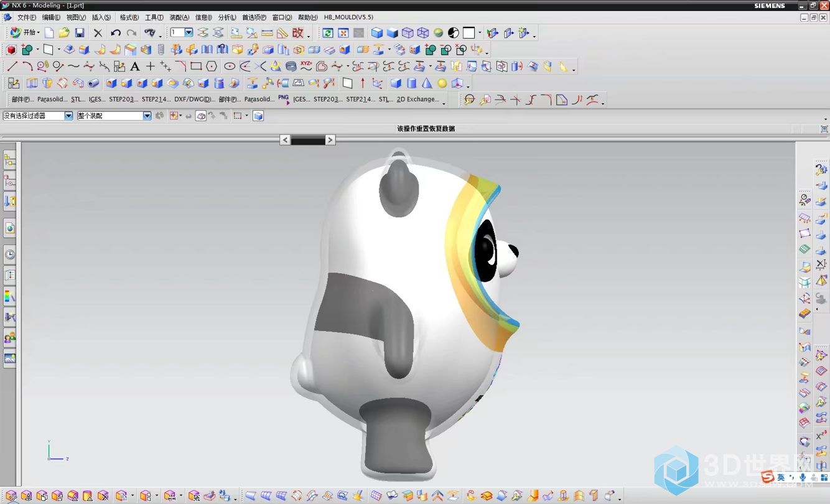The width and height of the screenshot is (830, 504).
Task: Create a yellow Sphere primitive
Action: pos(442,83)
